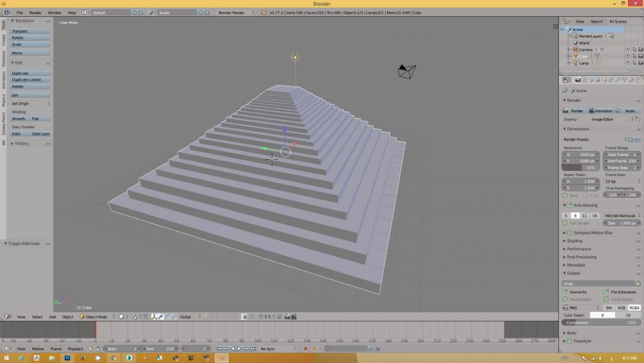This screenshot has width=644, height=363.
Task: Open the File menu
Action: tap(19, 13)
